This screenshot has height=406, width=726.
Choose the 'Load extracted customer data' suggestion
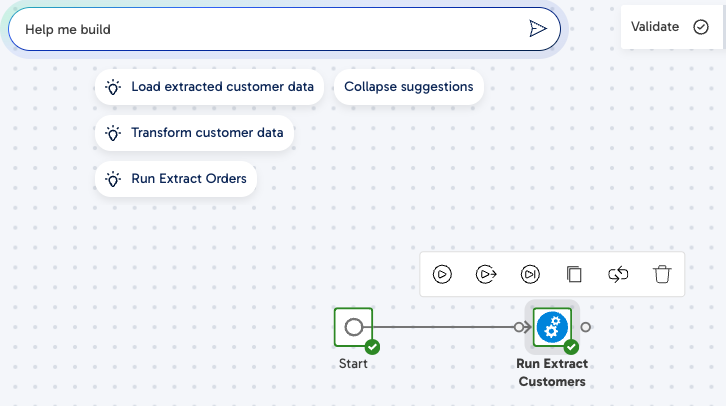(x=210, y=87)
